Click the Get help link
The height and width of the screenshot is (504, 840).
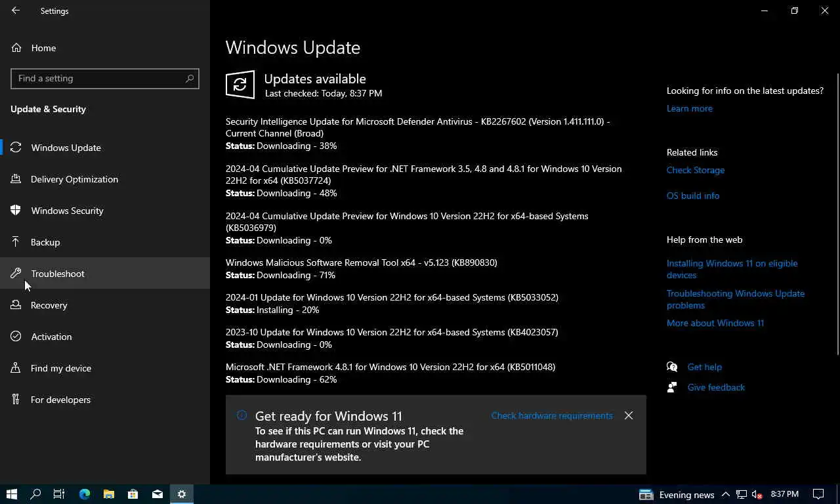coord(704,367)
